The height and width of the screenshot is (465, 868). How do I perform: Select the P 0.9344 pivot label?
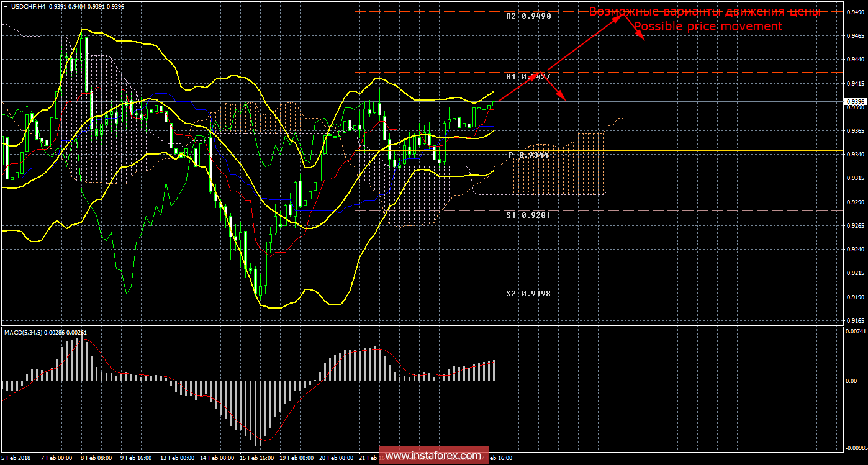click(528, 155)
